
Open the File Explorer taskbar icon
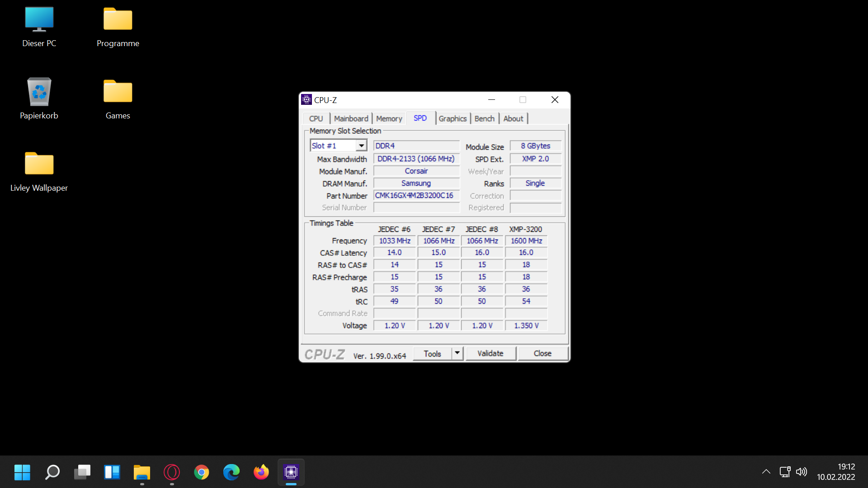coord(142,472)
